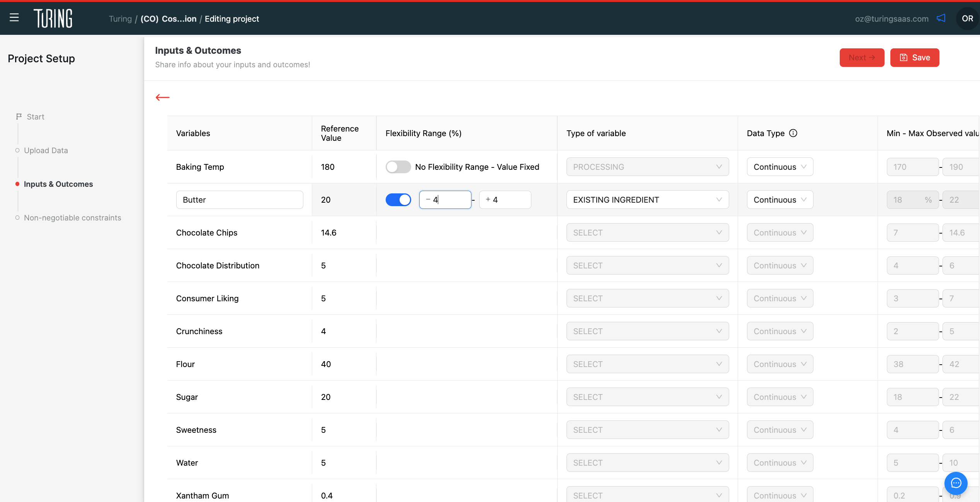Click the Turing logo
Image resolution: width=980 pixels, height=502 pixels.
coord(53,19)
